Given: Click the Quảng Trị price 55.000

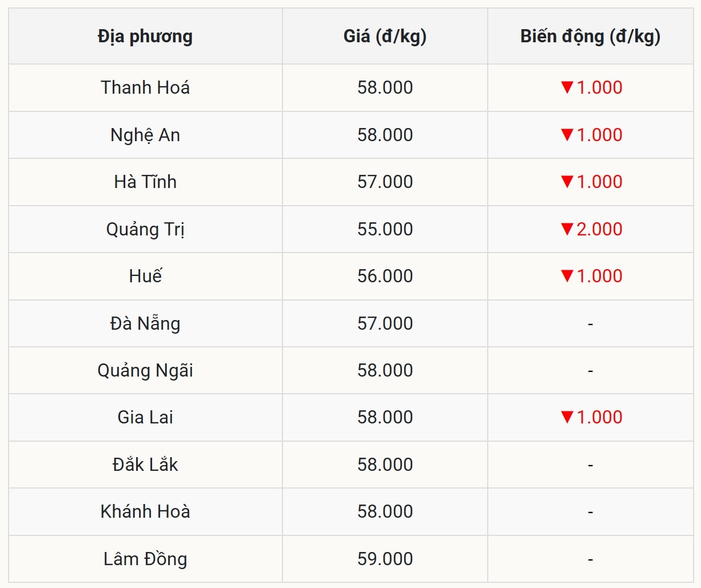Looking at the screenshot, I should click(385, 229).
